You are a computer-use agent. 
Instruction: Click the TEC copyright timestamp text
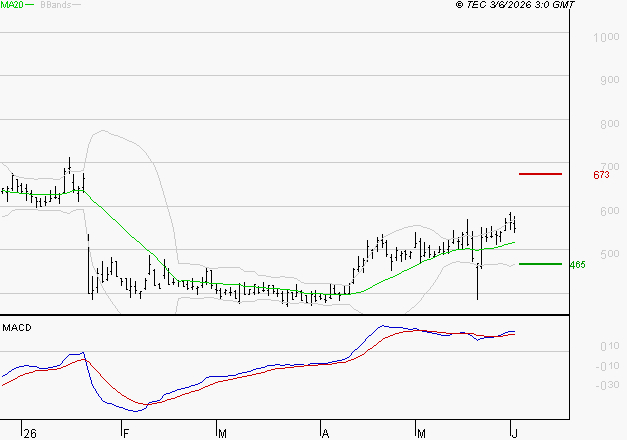515,5
